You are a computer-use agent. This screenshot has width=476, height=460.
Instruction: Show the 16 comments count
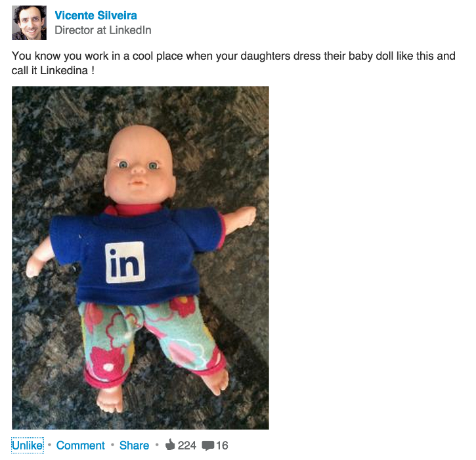point(222,446)
